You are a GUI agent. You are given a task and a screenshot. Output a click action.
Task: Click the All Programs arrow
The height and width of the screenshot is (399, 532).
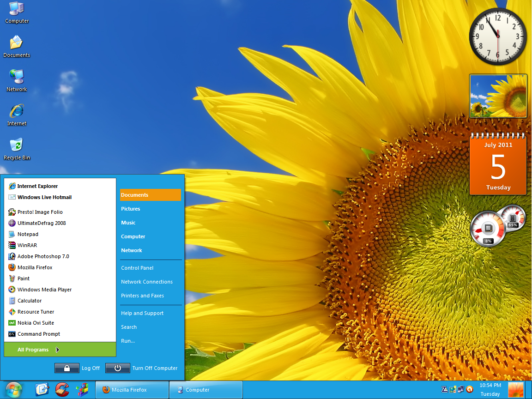pos(58,350)
